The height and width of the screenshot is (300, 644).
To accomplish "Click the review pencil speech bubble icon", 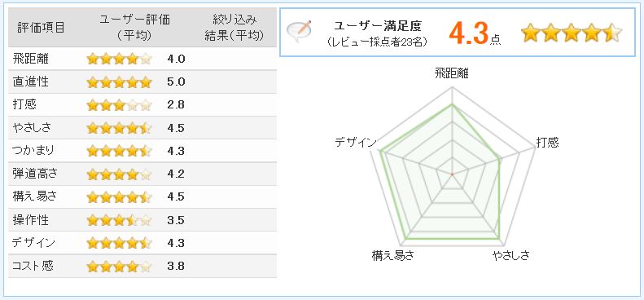I will click(299, 32).
